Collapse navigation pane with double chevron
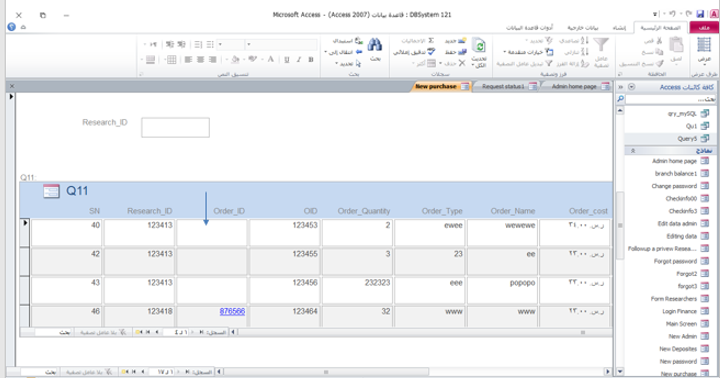720x378 pixels. click(620, 87)
